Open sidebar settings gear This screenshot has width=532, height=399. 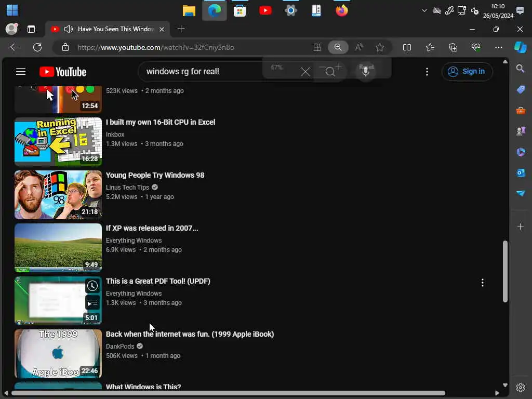pos(520,387)
